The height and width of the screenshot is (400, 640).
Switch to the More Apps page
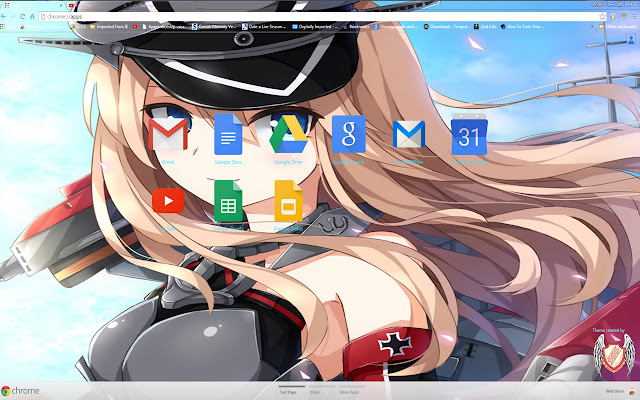click(350, 390)
